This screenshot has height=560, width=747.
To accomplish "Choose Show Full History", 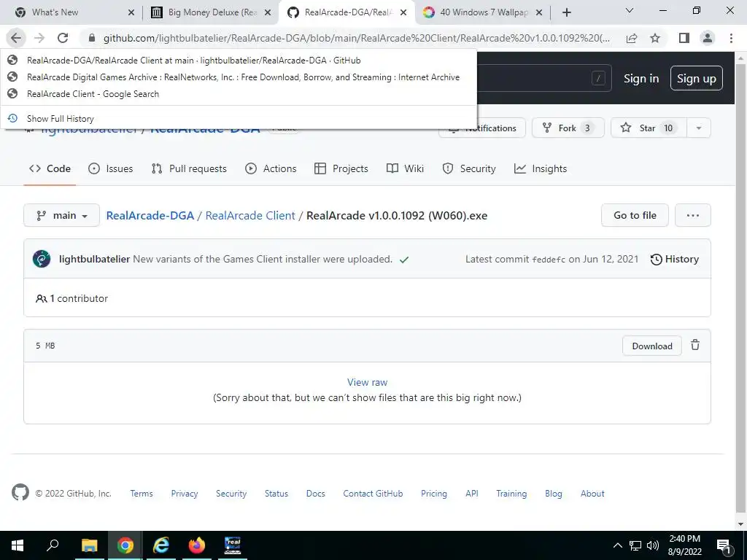I will click(x=239, y=119).
